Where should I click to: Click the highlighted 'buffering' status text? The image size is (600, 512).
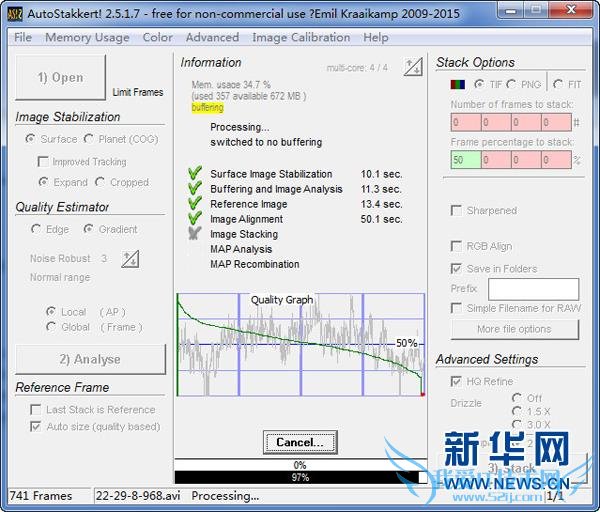pos(207,108)
